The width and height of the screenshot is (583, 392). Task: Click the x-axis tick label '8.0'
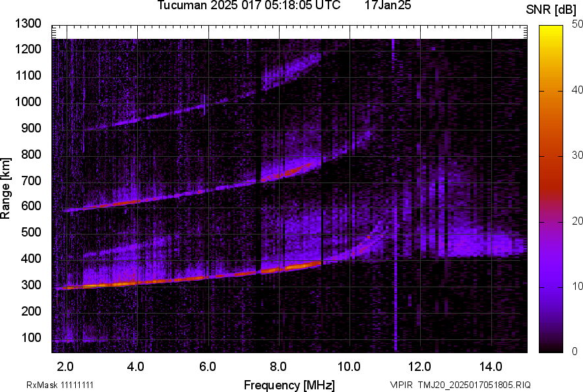pos(278,366)
